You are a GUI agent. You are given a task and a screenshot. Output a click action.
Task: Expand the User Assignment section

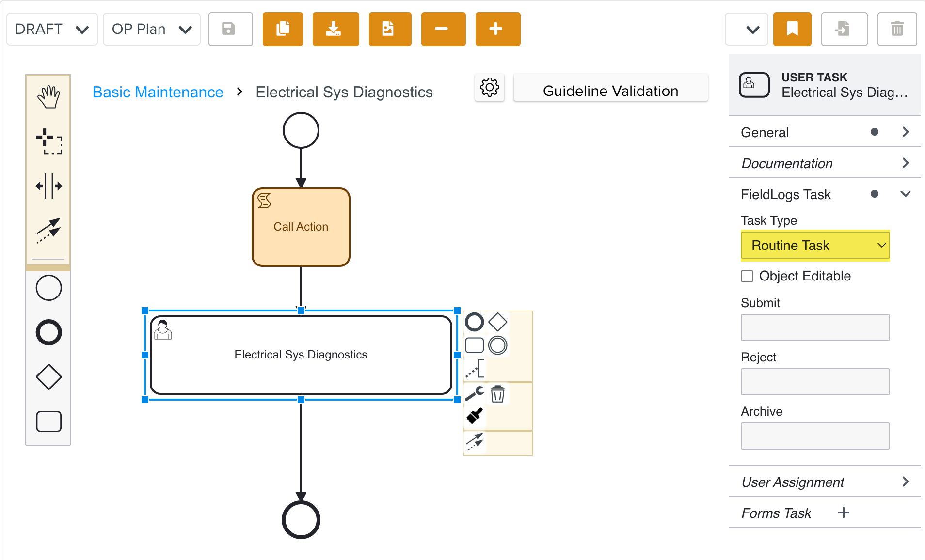tap(824, 482)
